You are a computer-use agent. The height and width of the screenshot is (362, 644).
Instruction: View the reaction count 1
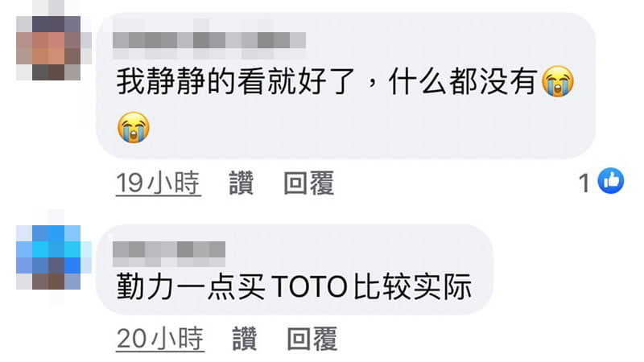click(584, 183)
